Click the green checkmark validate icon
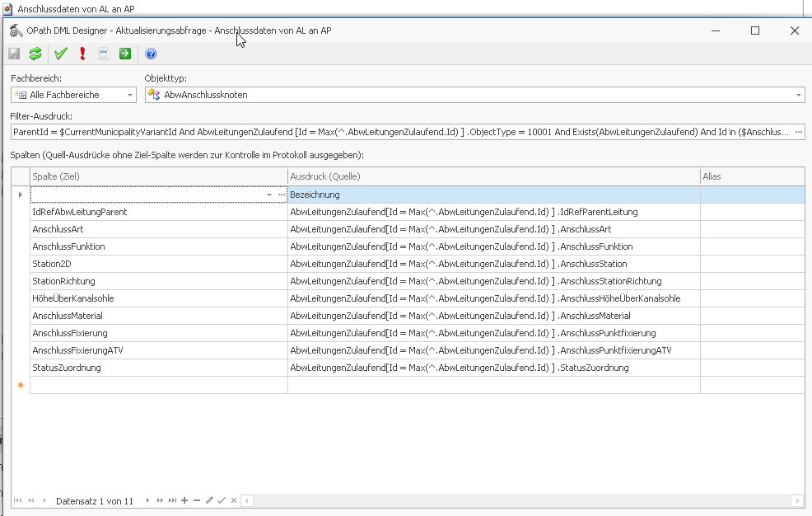Viewport: 812px width, 516px height. pos(60,54)
